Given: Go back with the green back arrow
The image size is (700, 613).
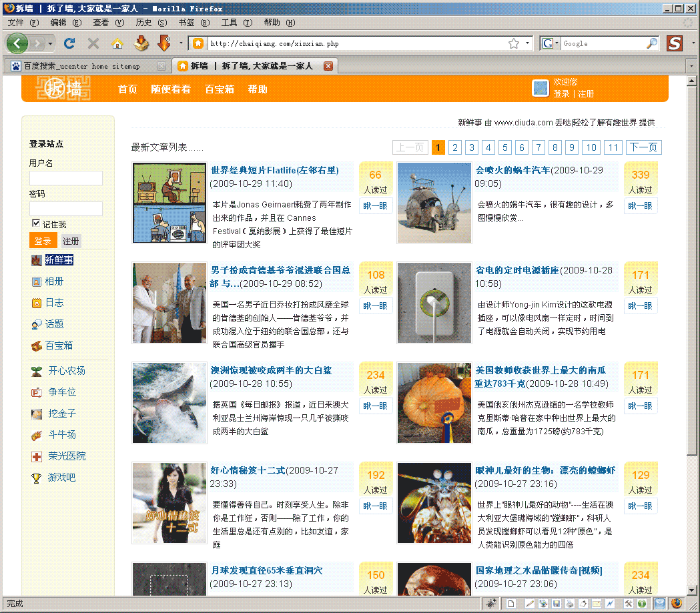Looking at the screenshot, I should (x=17, y=43).
